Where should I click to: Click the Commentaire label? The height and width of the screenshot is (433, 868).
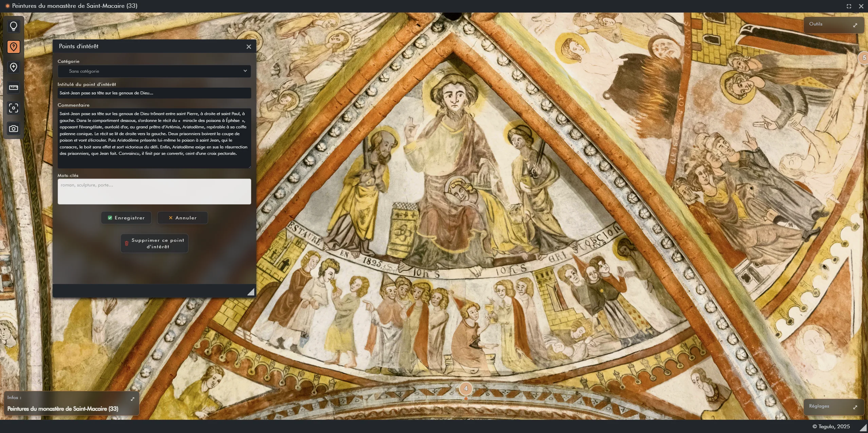[x=74, y=105]
